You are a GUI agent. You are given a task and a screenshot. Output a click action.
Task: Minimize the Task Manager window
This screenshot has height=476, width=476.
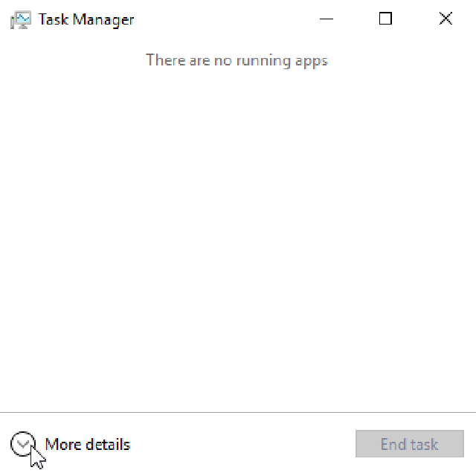327,19
